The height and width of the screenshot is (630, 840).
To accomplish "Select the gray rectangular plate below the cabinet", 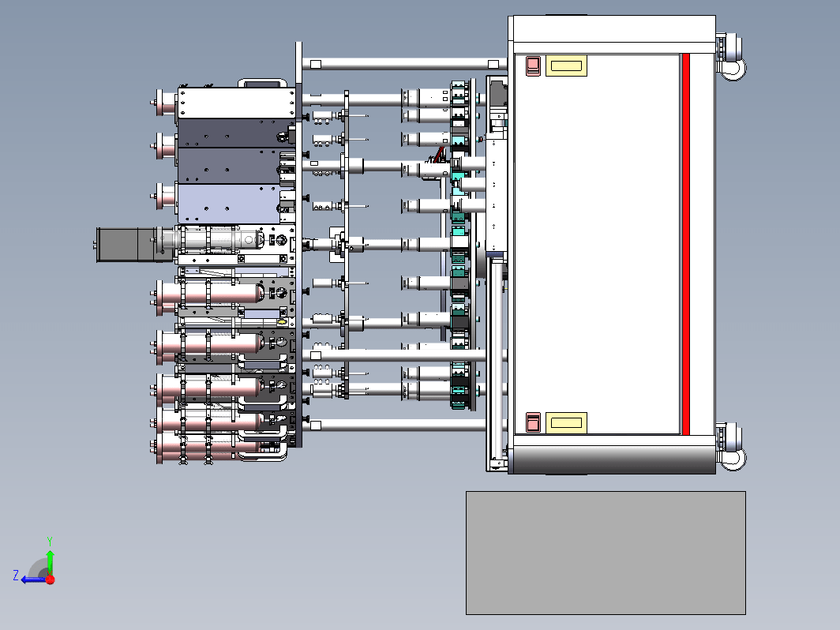I will (x=606, y=553).
